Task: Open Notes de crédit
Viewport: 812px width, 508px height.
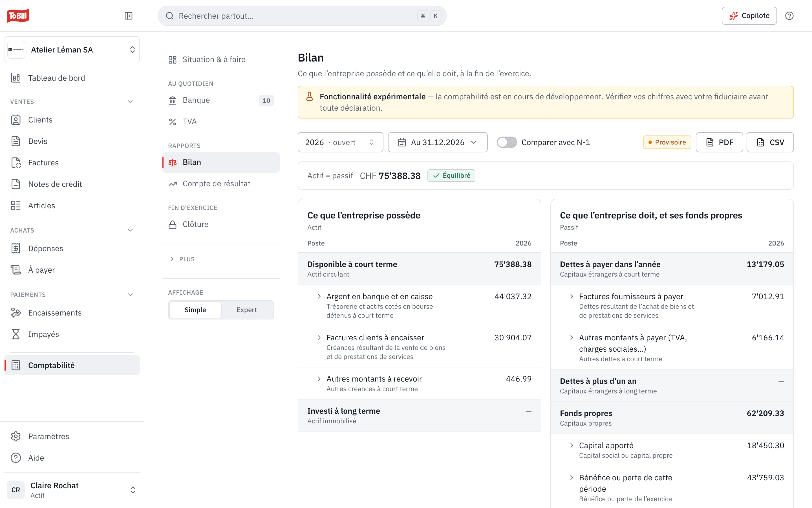Action: coord(72,184)
